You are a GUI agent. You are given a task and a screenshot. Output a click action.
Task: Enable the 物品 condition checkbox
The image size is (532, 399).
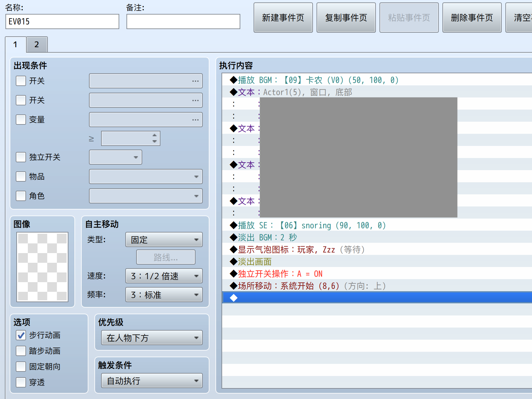[21, 176]
